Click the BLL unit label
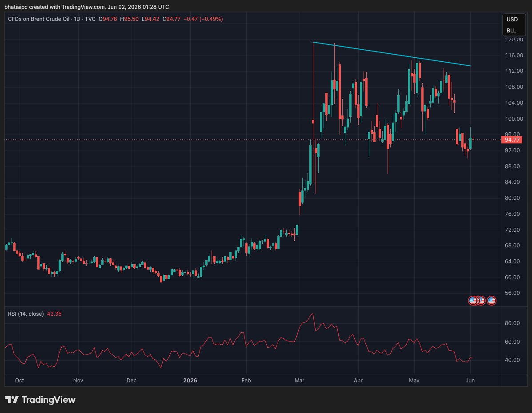This screenshot has height=413, width=532. point(511,31)
